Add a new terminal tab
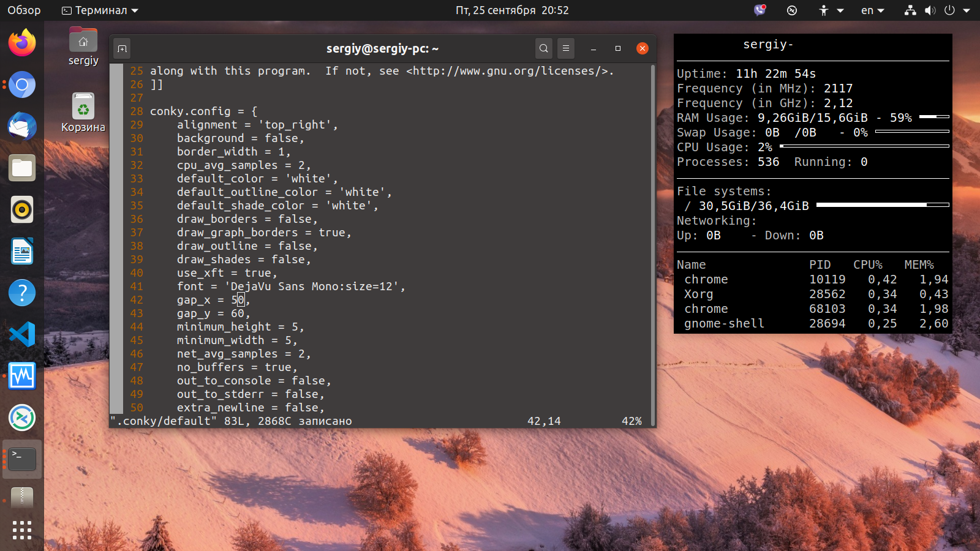Image resolution: width=980 pixels, height=551 pixels. tap(122, 48)
